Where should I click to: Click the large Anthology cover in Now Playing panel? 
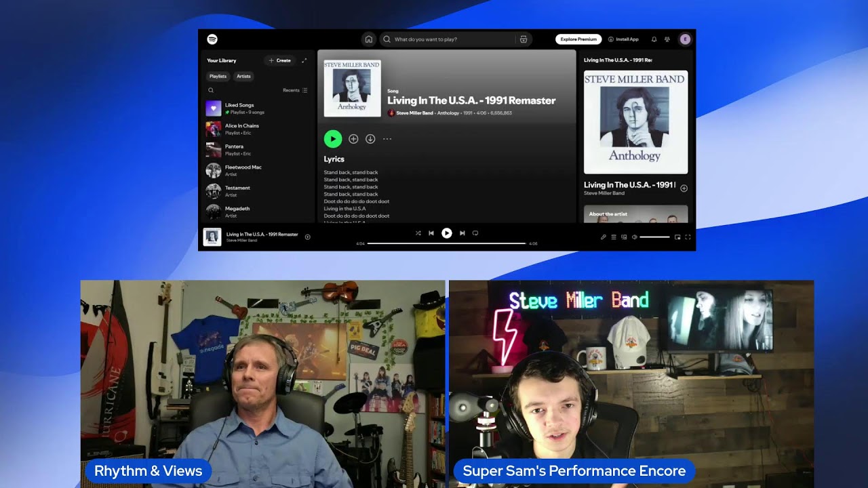pos(635,122)
